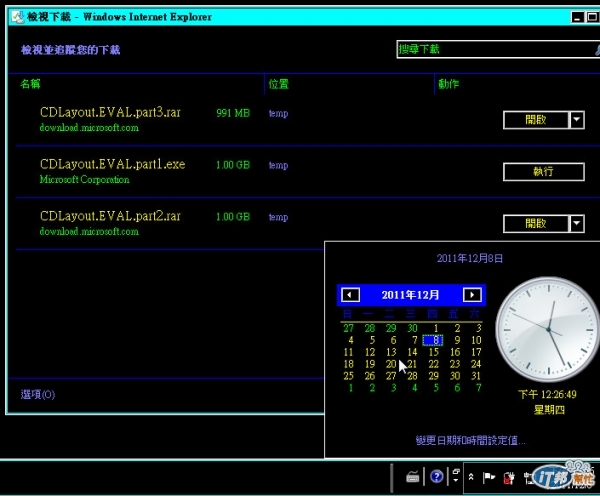This screenshot has width=600, height=496.
Task: Sort downloads by the 名稱 column header
Action: coord(30,84)
